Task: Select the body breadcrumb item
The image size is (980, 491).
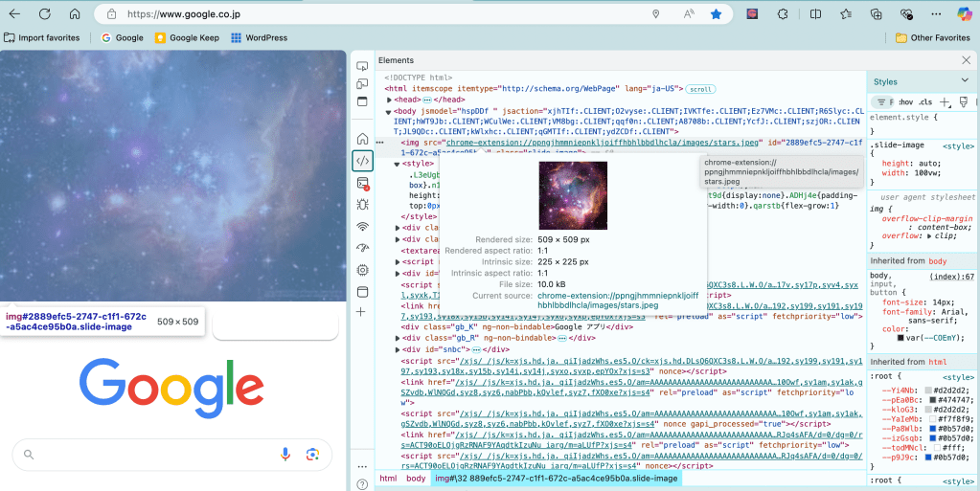Action: pyautogui.click(x=416, y=478)
